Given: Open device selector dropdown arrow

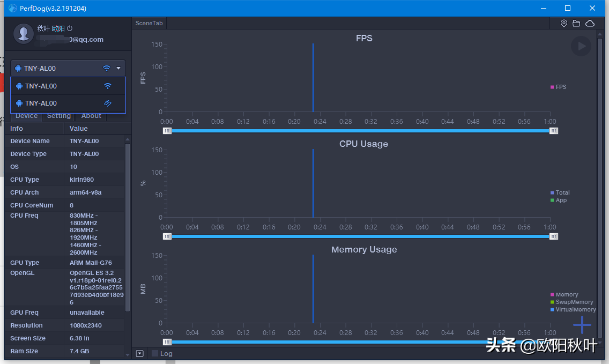Looking at the screenshot, I should click(118, 69).
